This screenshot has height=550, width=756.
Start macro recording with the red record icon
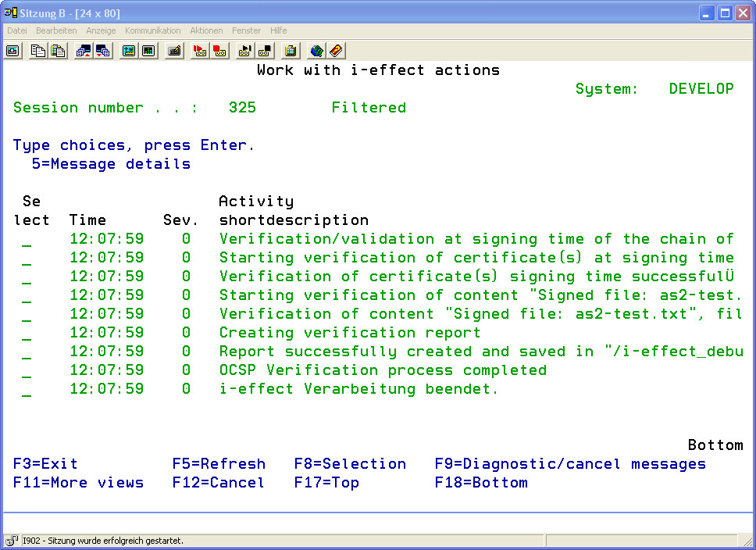(199, 51)
